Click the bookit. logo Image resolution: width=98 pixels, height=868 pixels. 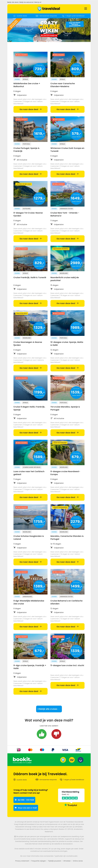click(22, 760)
